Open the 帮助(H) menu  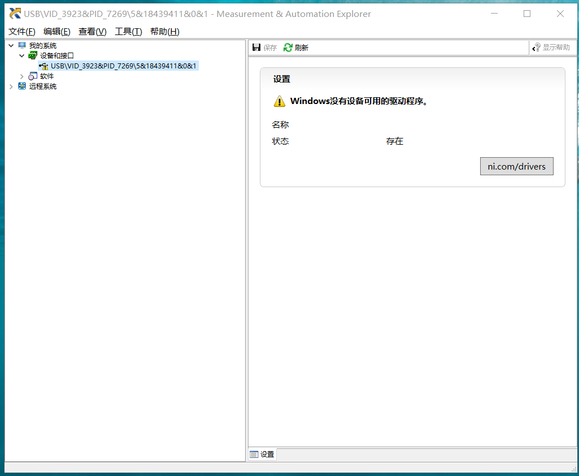click(165, 32)
